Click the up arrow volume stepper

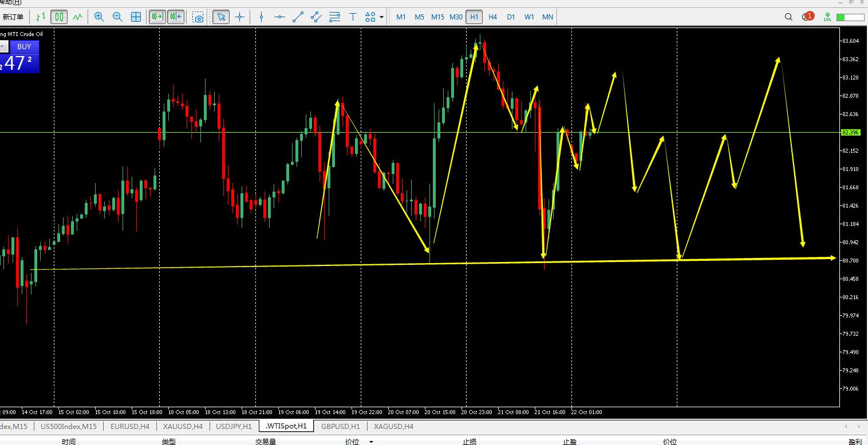3,47
